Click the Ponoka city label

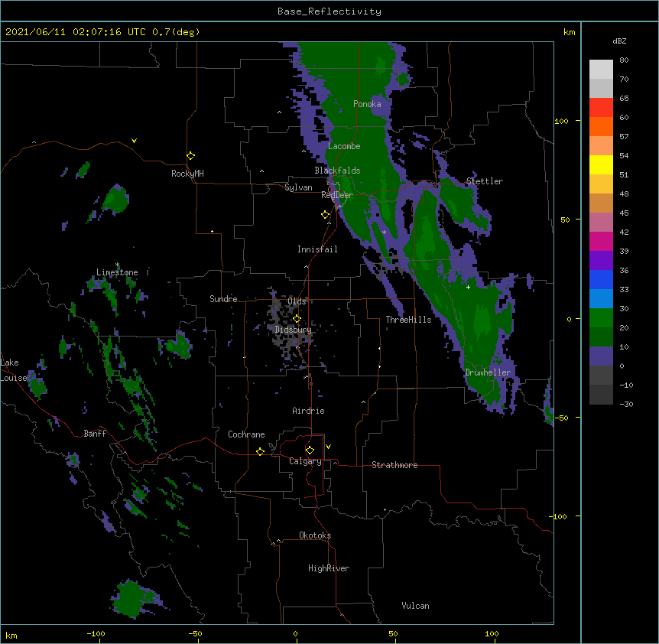367,104
